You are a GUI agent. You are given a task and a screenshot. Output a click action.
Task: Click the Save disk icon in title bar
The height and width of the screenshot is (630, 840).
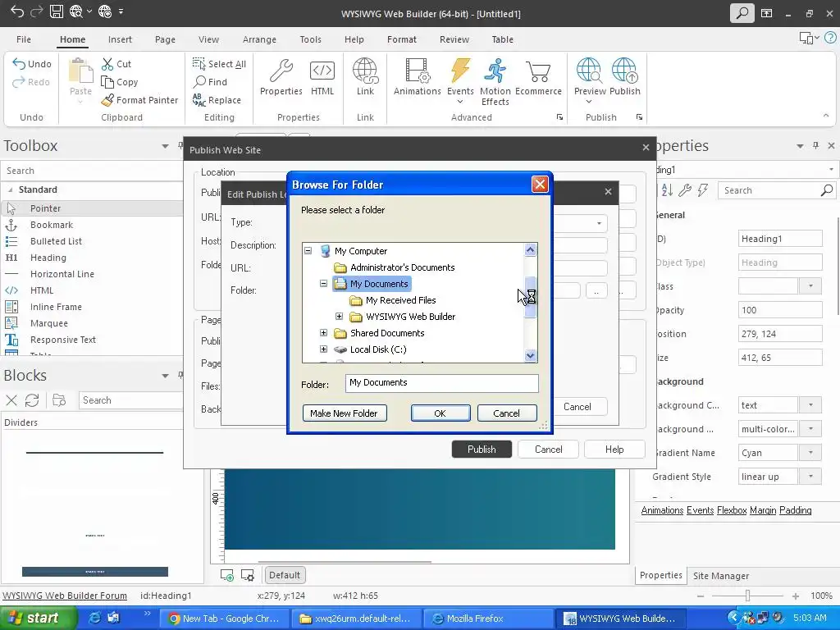pyautogui.click(x=57, y=11)
